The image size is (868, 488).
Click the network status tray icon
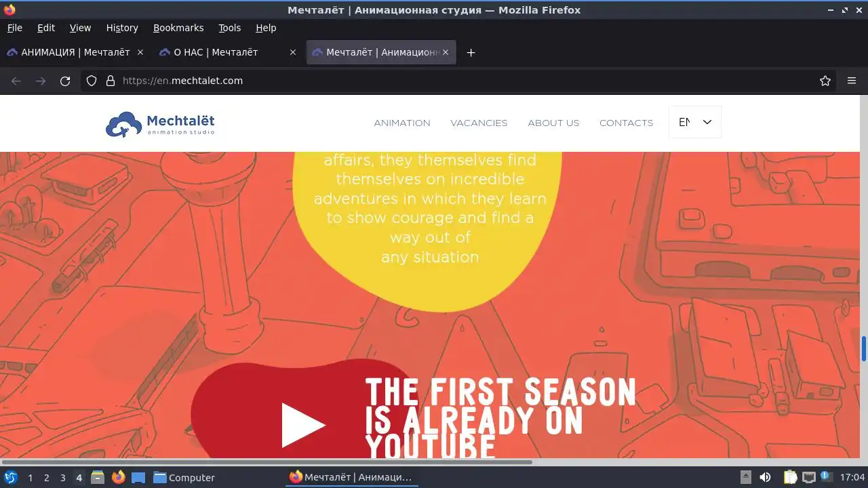[808, 477]
